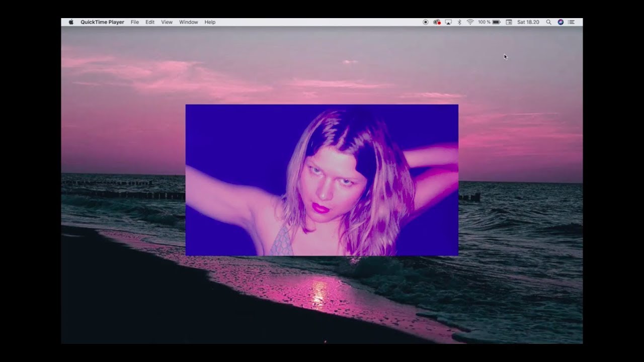Click the QuickTime video window
Viewport: 644px width, 362px height.
pos(322,180)
